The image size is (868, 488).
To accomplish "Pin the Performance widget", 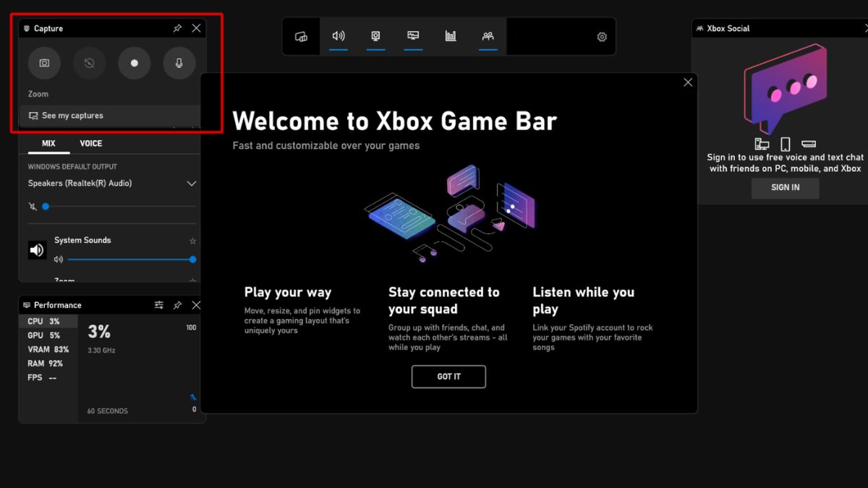I will coord(177,305).
